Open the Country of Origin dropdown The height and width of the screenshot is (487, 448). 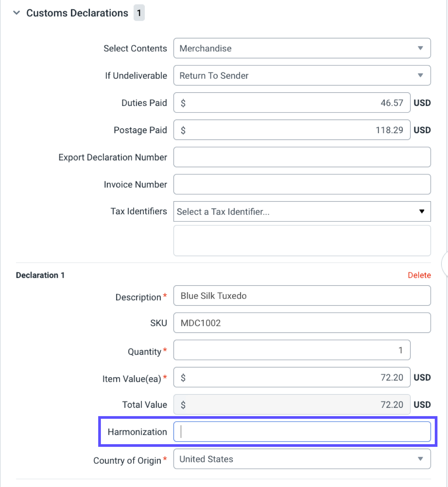[x=302, y=459]
